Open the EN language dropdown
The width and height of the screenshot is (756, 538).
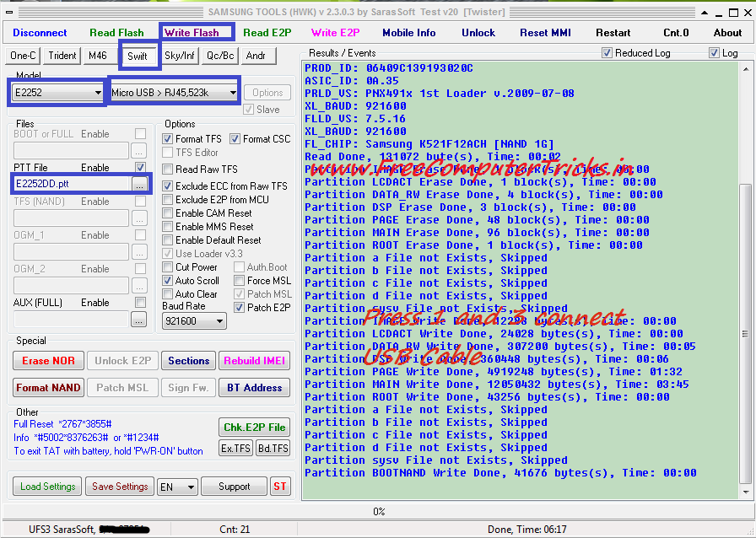pos(177,487)
